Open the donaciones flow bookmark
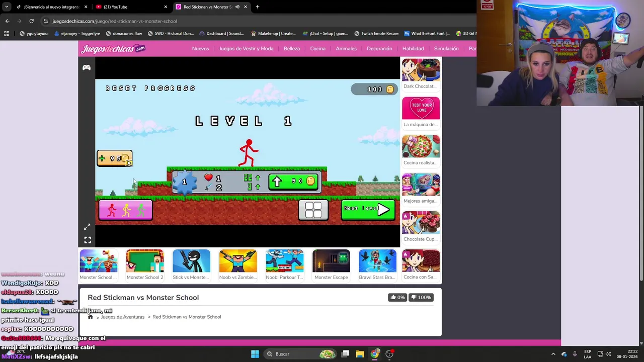 point(124,34)
